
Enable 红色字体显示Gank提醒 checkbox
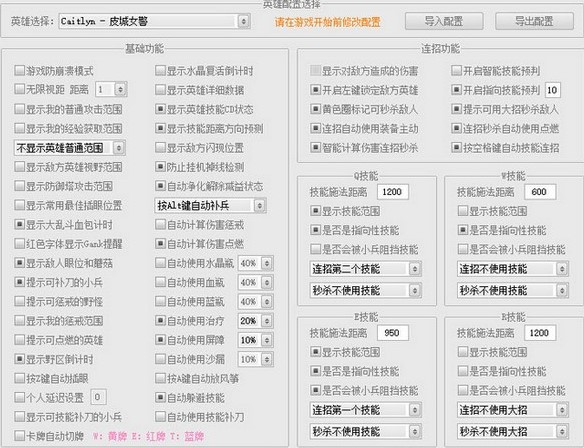19,244
